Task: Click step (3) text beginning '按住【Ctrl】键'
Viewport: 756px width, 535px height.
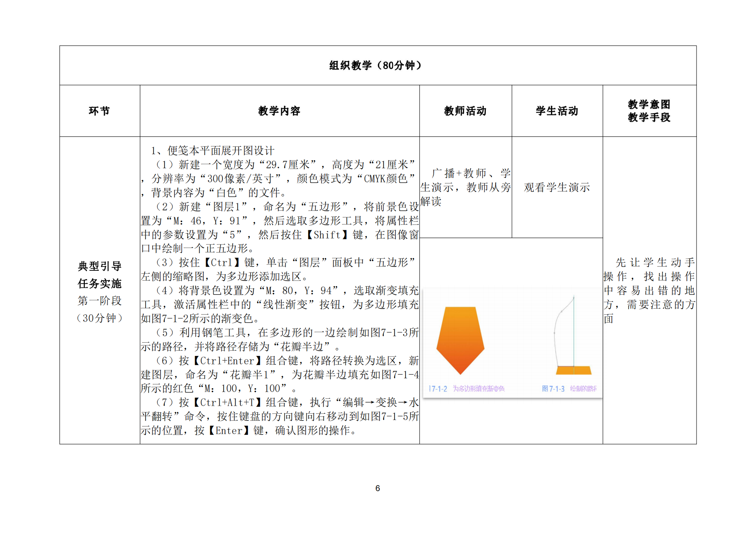Action: coord(219,262)
